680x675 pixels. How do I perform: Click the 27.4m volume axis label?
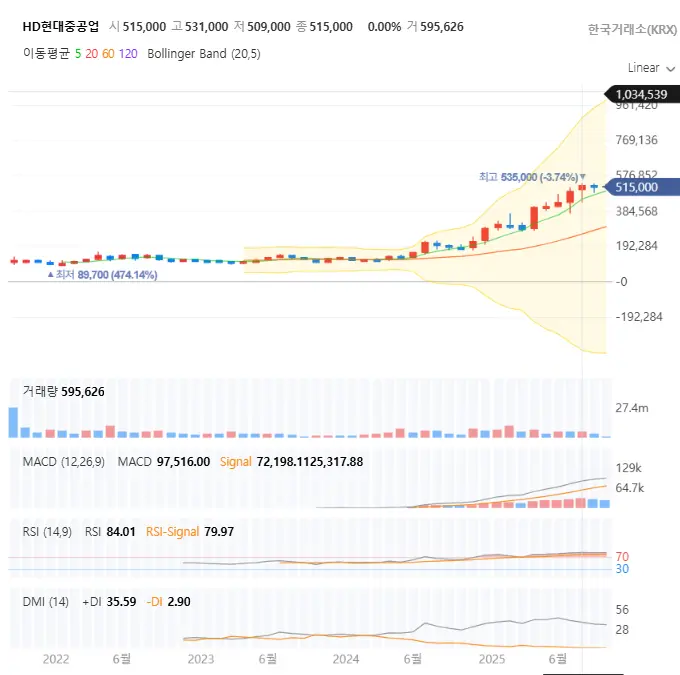(632, 408)
